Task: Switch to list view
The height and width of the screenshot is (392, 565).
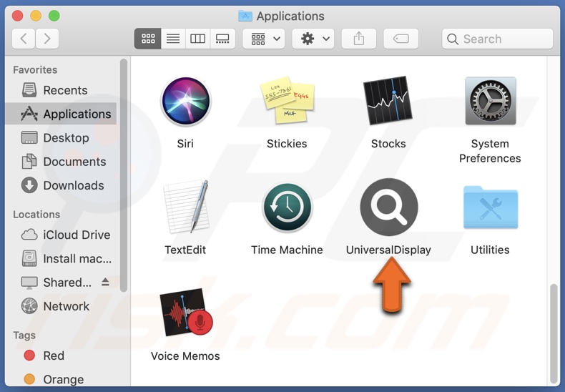Action: [173, 39]
